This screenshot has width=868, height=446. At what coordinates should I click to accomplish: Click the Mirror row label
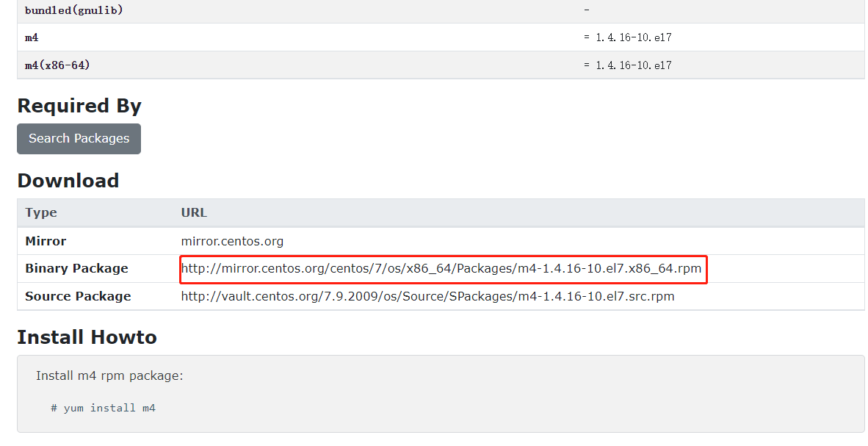coord(46,240)
